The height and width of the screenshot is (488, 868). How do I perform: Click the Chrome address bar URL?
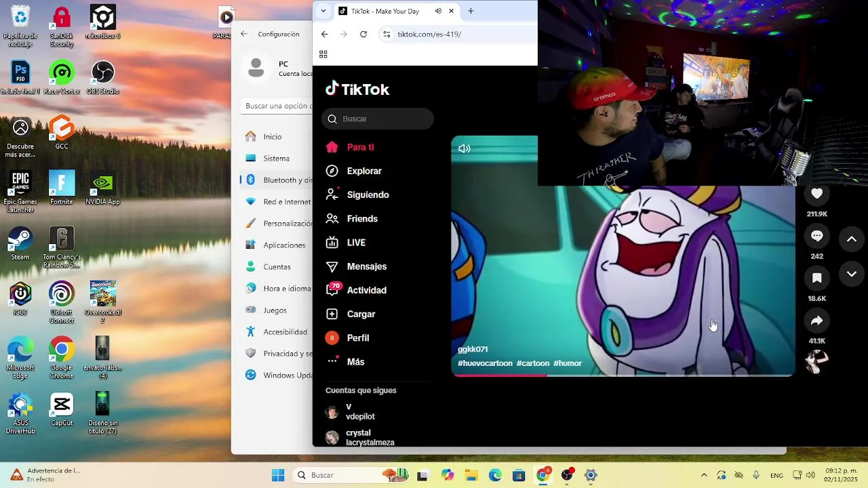tap(429, 34)
